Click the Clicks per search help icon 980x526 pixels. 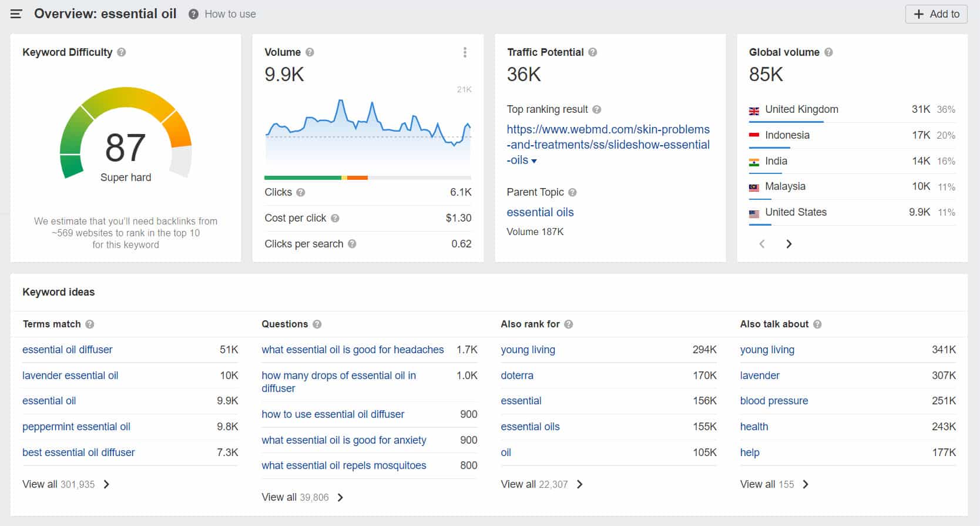pos(352,244)
